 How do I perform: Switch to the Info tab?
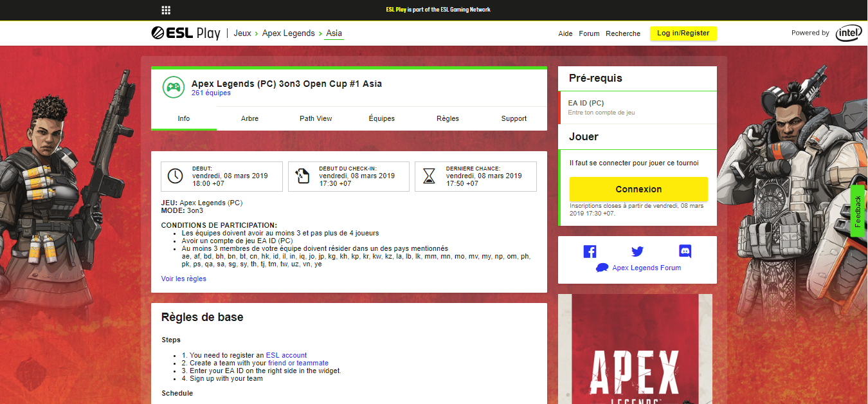(x=184, y=118)
